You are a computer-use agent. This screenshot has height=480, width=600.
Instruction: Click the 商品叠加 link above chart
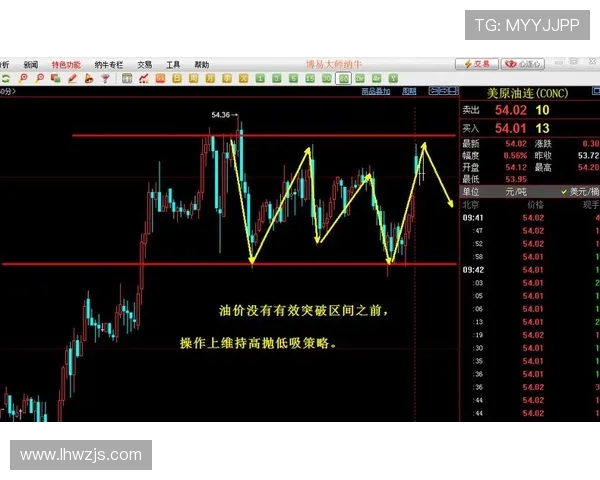tap(376, 91)
